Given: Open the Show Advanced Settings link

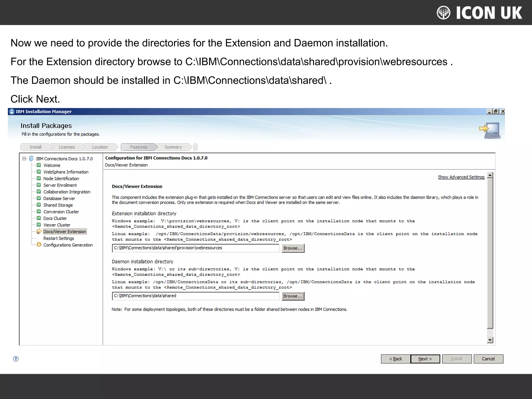Looking at the screenshot, I should click(461, 177).
